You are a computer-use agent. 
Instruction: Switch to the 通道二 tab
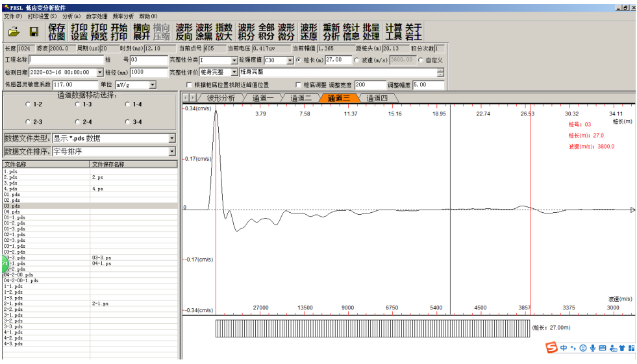tap(301, 98)
